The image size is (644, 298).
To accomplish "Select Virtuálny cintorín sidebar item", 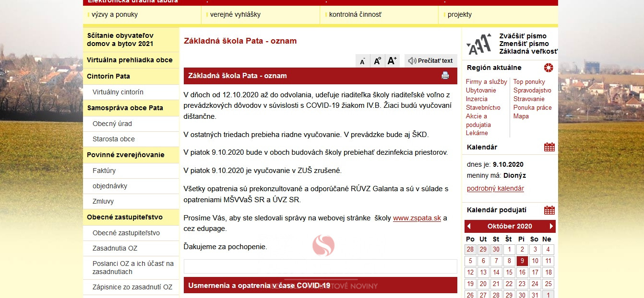I will point(131,92).
